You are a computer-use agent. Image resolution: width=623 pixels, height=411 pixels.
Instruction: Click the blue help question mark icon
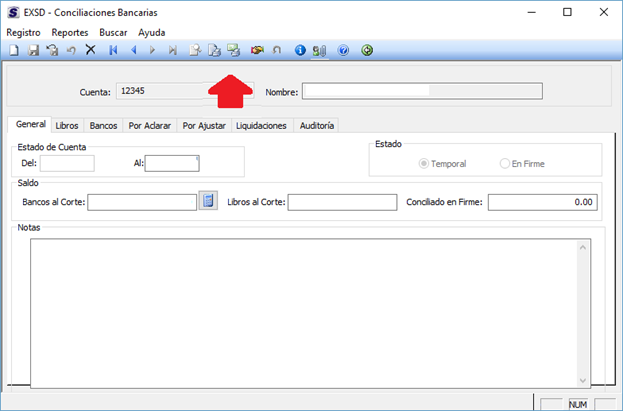pyautogui.click(x=343, y=50)
